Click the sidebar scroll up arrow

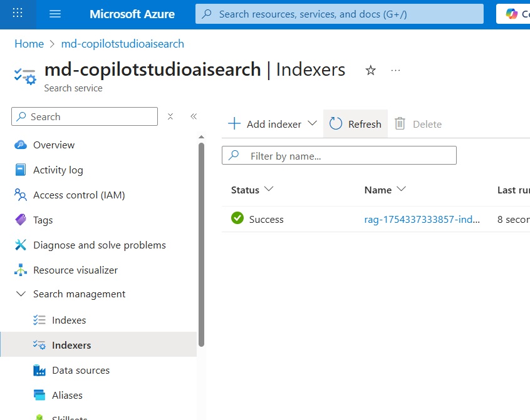click(202, 137)
